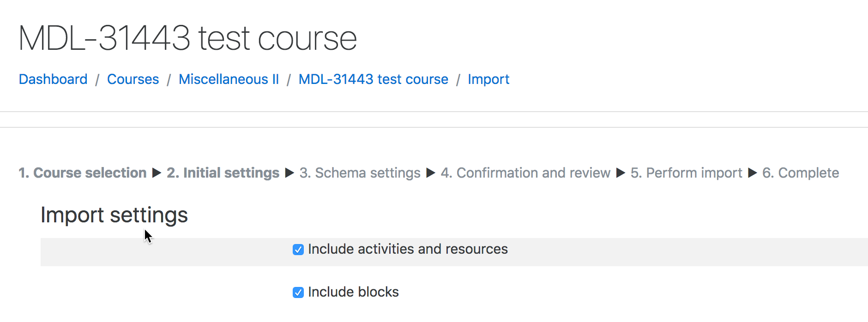The image size is (868, 322).
Task: Click the Include activities and resources label
Action: pyautogui.click(x=408, y=249)
